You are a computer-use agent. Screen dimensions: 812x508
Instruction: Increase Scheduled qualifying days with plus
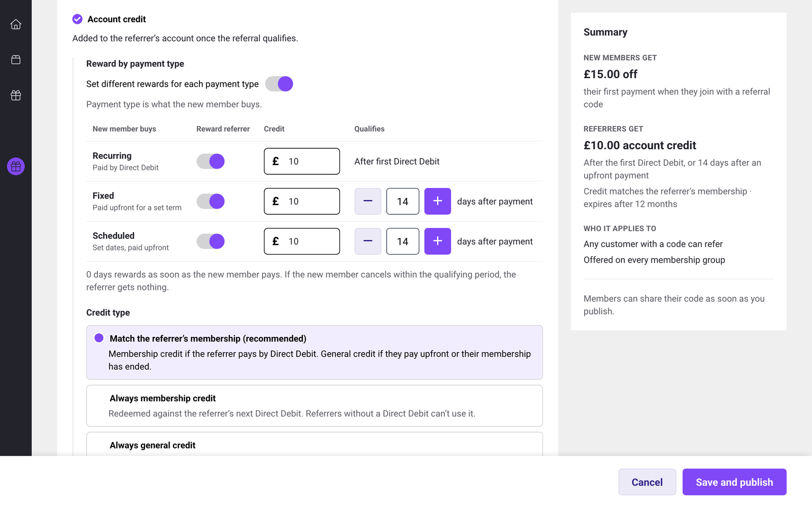(437, 241)
